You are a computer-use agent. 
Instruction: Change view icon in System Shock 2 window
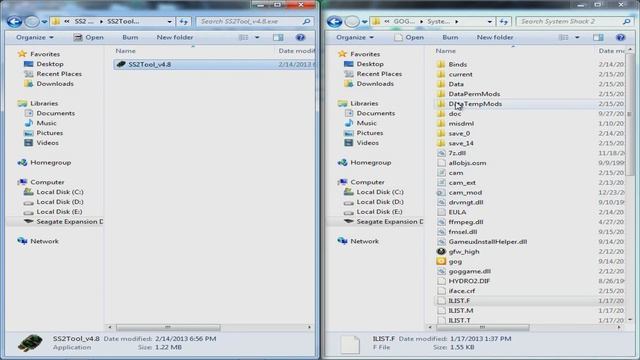[563, 37]
